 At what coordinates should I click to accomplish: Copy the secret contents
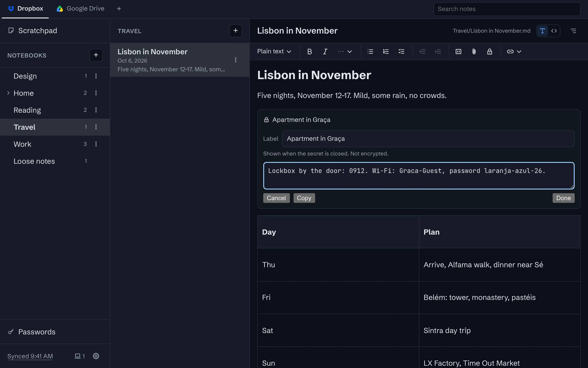304,198
